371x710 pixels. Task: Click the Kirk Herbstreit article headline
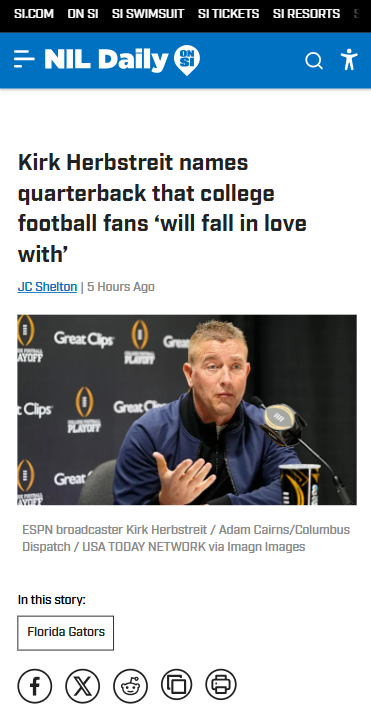pyautogui.click(x=162, y=208)
